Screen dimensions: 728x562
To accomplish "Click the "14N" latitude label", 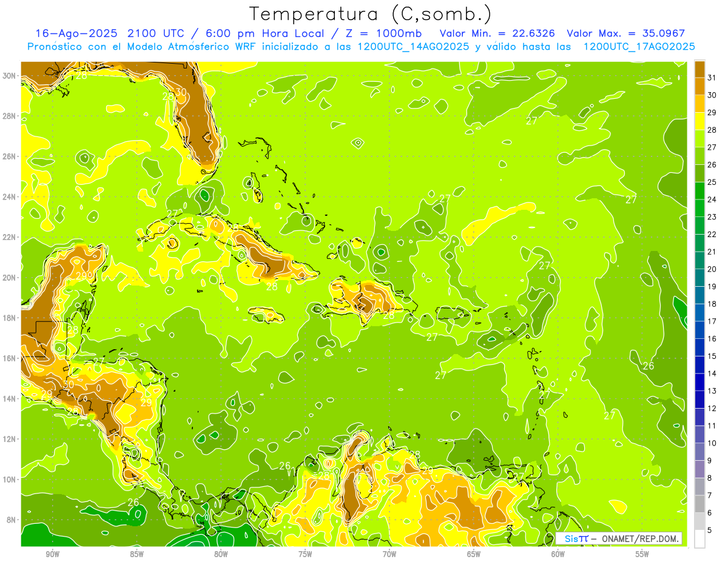I will tap(9, 398).
